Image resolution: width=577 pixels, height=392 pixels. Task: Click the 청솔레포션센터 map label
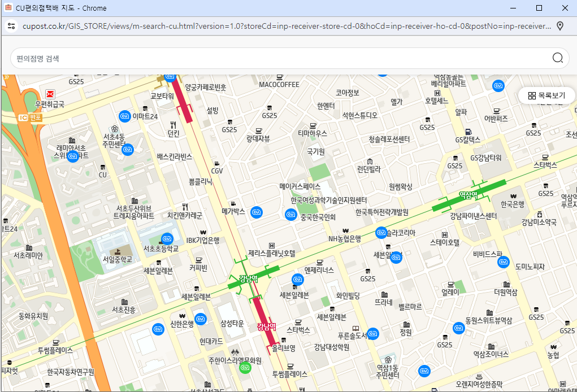tap(389, 140)
